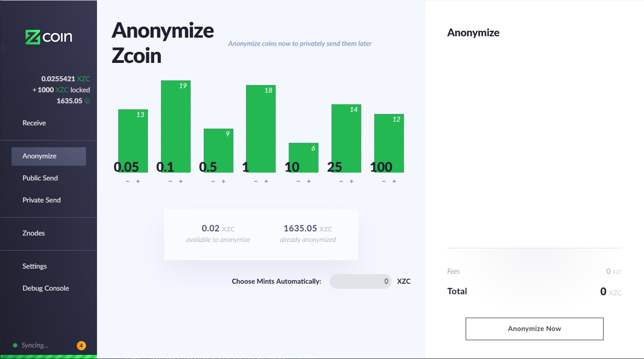Increase the 25 denomination mint count
The image size is (644, 359).
pos(351,181)
